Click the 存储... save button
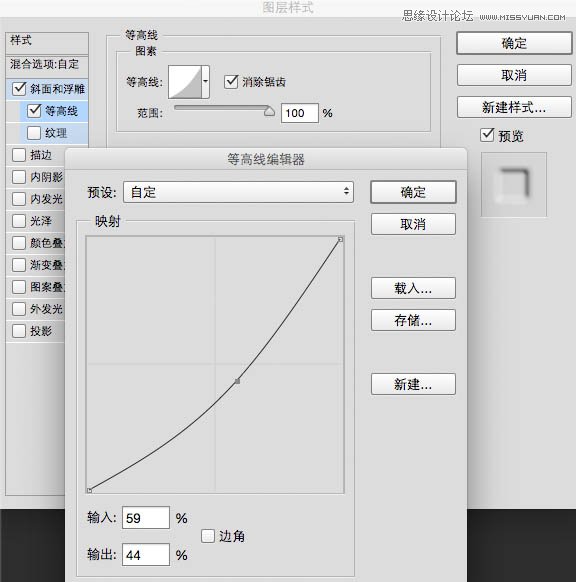Image resolution: width=576 pixels, height=582 pixels. tap(413, 320)
